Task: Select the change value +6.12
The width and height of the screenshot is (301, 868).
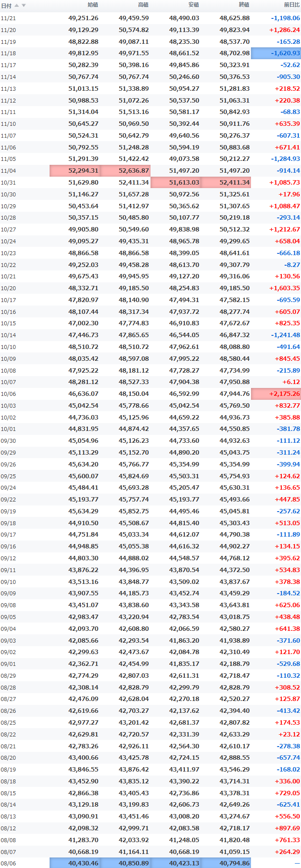Action: pos(292,382)
